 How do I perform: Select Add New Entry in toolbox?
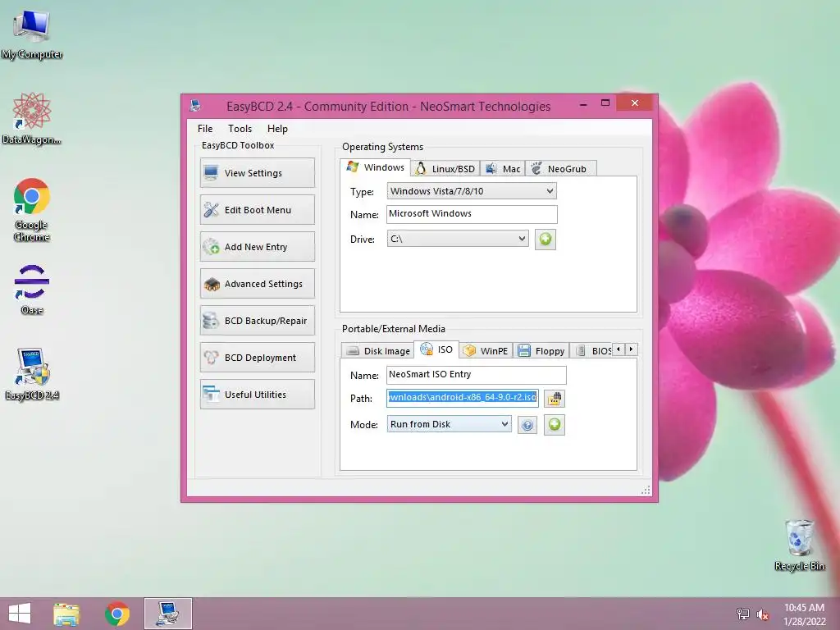pos(257,247)
